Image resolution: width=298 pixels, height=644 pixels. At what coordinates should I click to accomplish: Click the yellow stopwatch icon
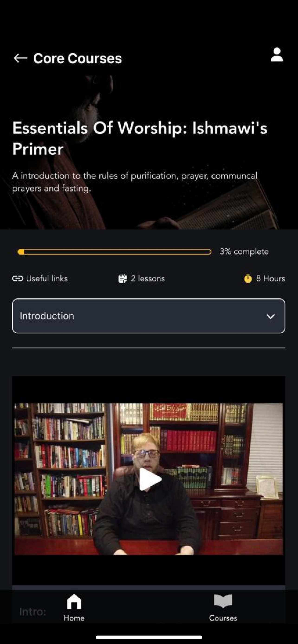coord(248,278)
